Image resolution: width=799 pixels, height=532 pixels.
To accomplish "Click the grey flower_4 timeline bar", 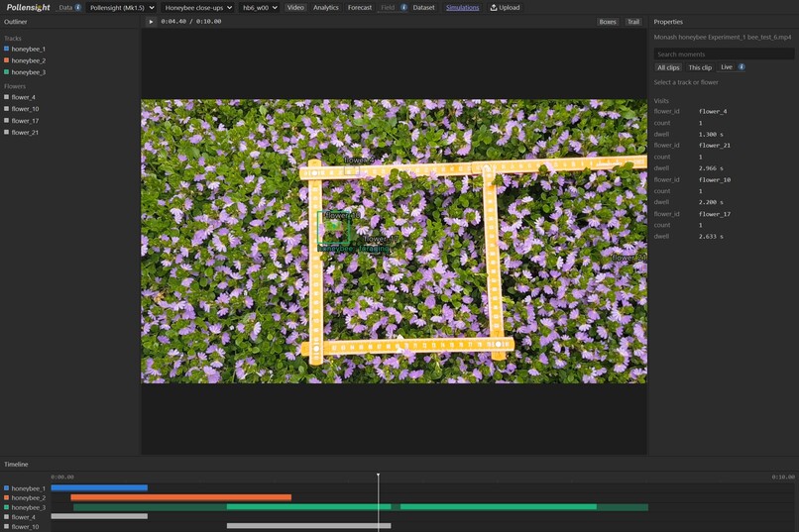I will click(x=99, y=516).
